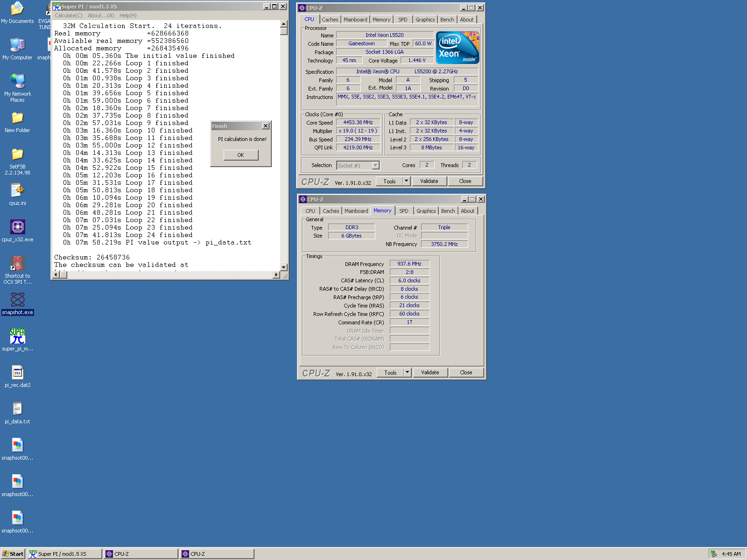
Task: Click Checksum: 26458736 line in Super PI
Action: [x=92, y=257]
